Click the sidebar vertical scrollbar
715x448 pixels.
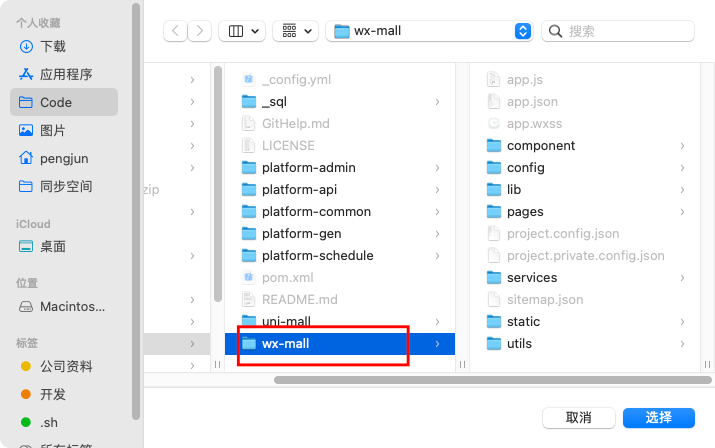[x=135, y=211]
